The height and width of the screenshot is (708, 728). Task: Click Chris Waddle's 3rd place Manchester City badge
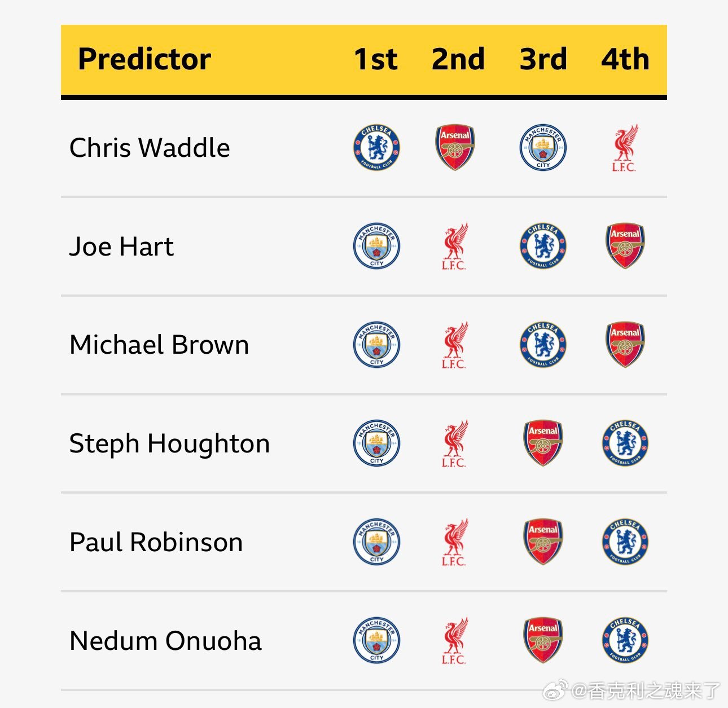(x=543, y=148)
